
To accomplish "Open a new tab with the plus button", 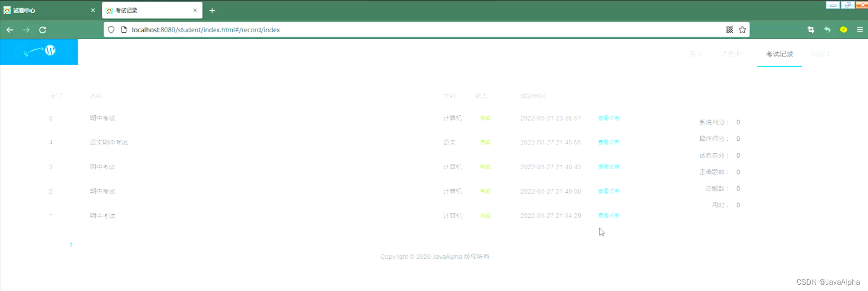I will (x=212, y=10).
